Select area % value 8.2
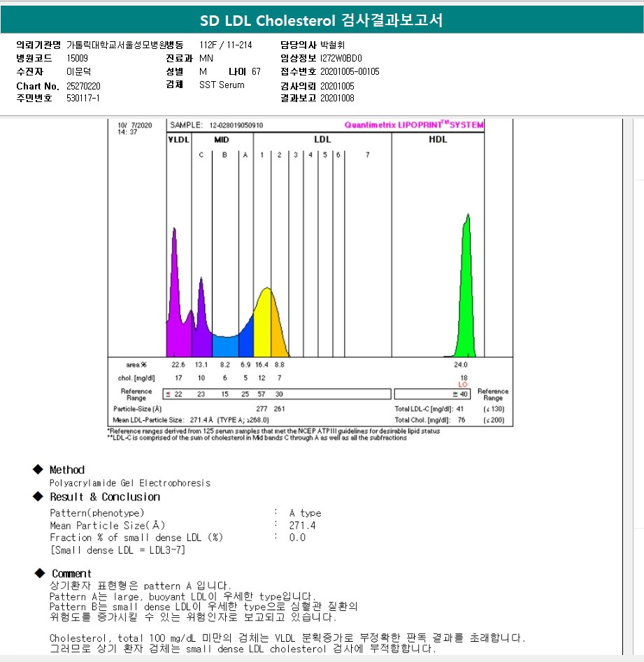Screen dimensions: 644x662 click(224, 365)
